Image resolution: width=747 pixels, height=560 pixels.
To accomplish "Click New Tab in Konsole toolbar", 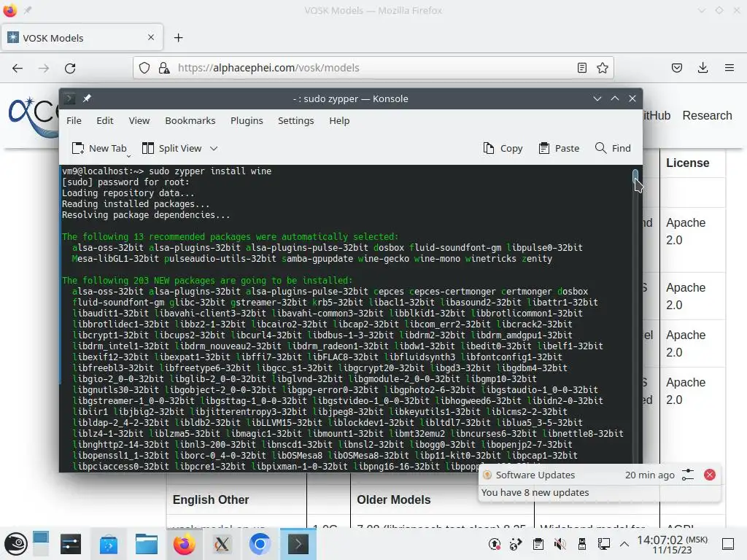I will point(99,148).
